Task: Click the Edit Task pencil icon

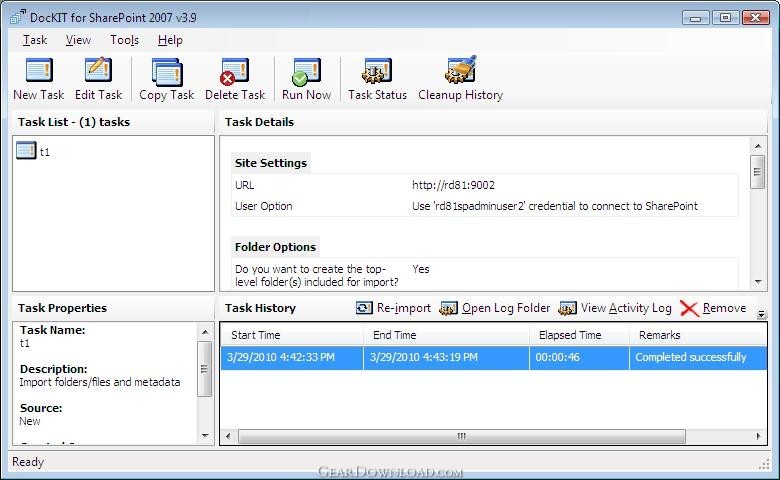Action: pos(98,70)
